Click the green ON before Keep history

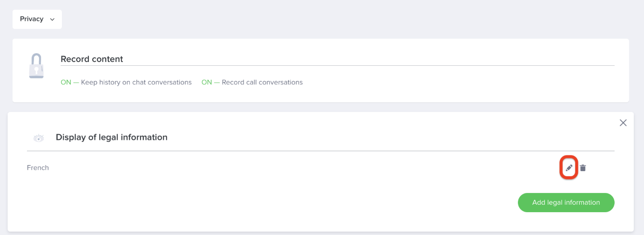(x=66, y=83)
